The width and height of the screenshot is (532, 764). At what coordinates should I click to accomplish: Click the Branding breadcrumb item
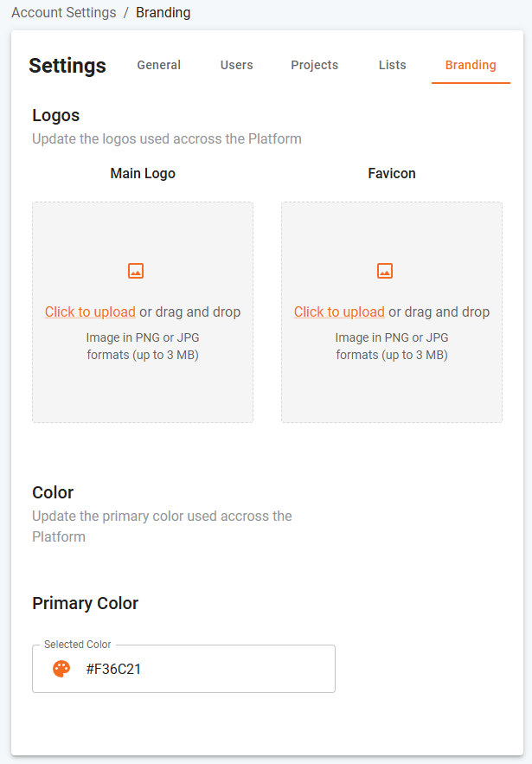click(163, 13)
